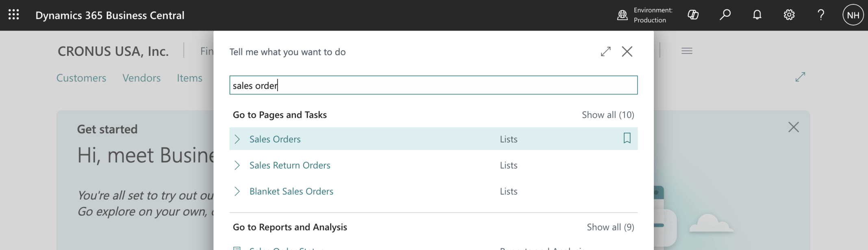Show all 10 Pages and Tasks results

(608, 115)
